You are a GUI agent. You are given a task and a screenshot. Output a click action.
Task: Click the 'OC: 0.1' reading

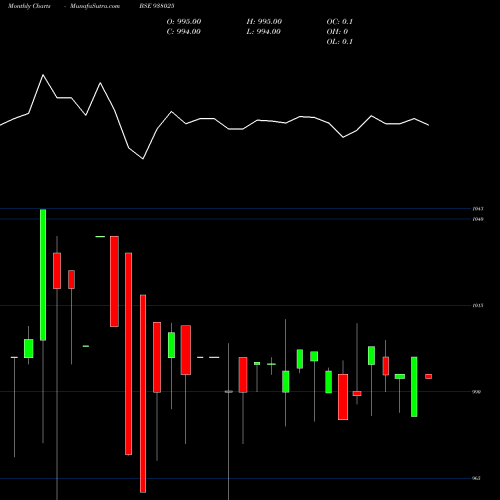point(340,22)
